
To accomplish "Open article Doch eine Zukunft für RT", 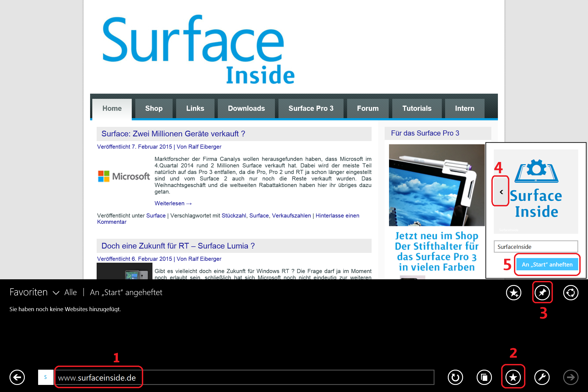I will point(178,246).
